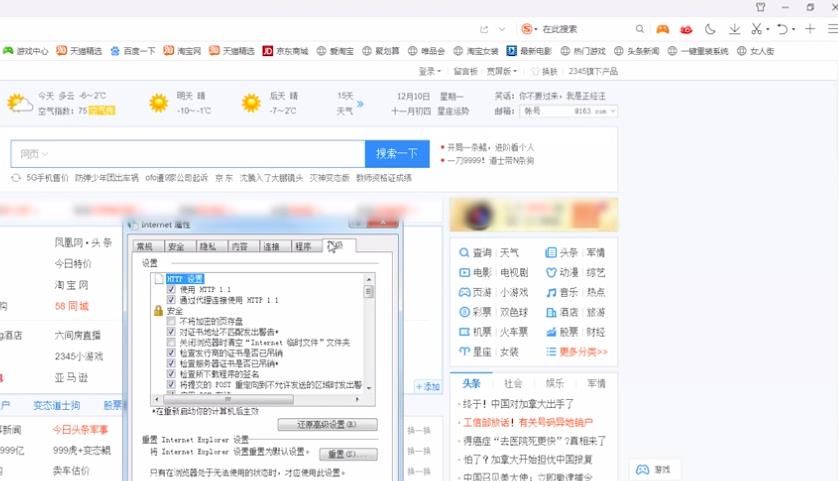Toggle night mode moon icon
838x481 pixels.
pos(710,29)
